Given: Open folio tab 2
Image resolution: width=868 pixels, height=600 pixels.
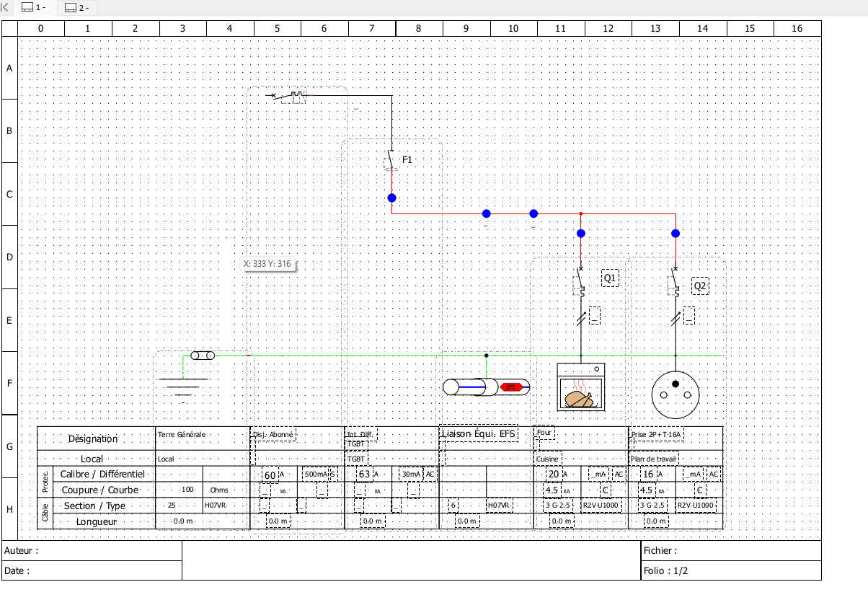Looking at the screenshot, I should click(x=76, y=8).
